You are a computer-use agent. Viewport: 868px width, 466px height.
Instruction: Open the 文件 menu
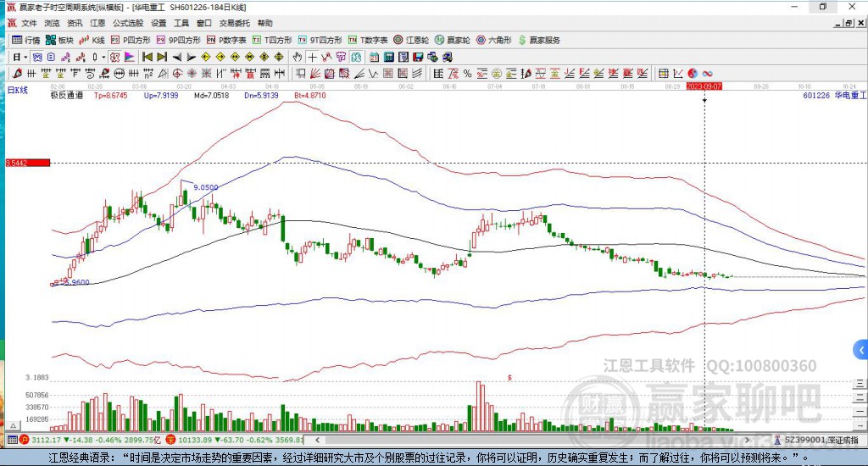(29, 23)
